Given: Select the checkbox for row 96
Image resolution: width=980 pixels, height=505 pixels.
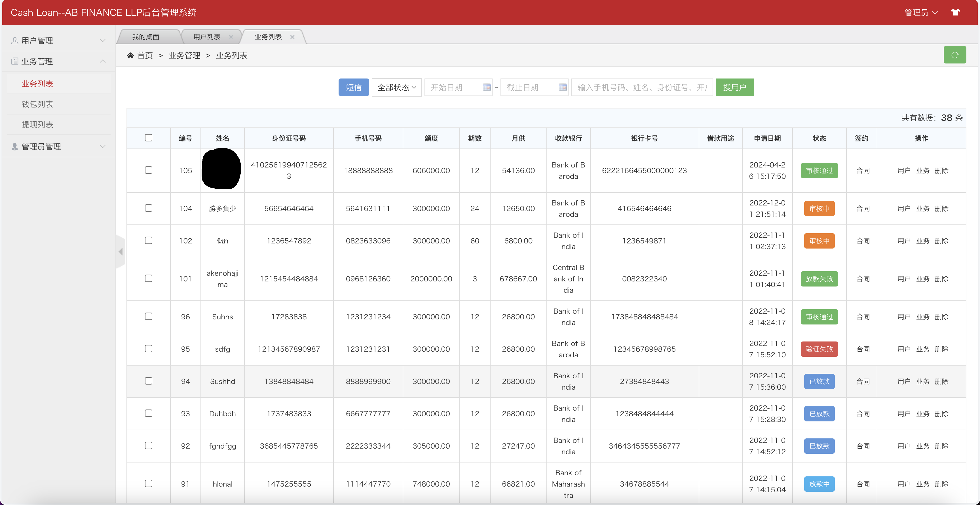Looking at the screenshot, I should coord(148,316).
